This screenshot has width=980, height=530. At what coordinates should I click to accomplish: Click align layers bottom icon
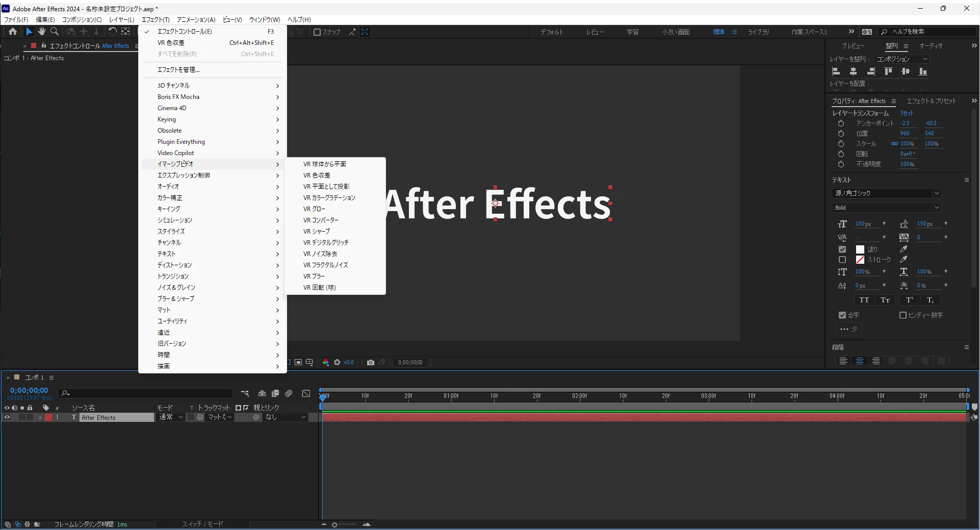pos(923,71)
